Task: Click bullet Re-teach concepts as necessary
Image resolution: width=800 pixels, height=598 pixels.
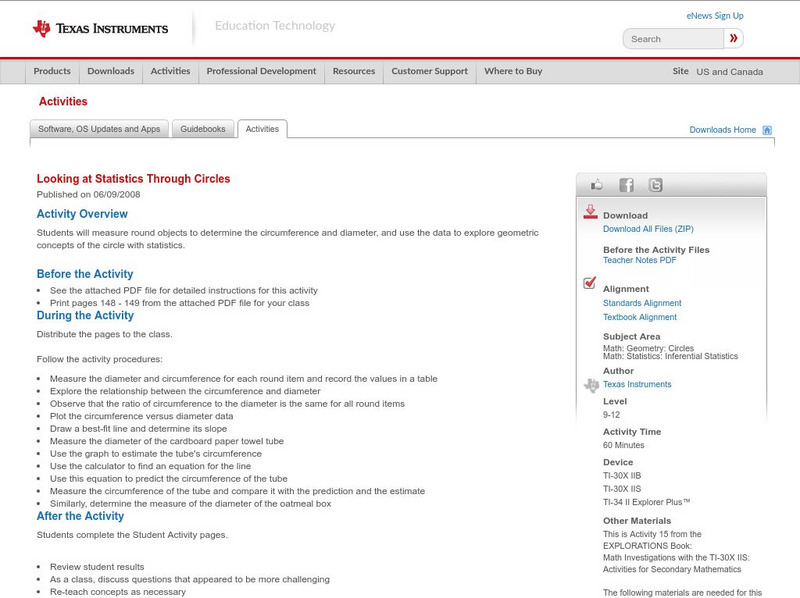Action: pos(118,592)
